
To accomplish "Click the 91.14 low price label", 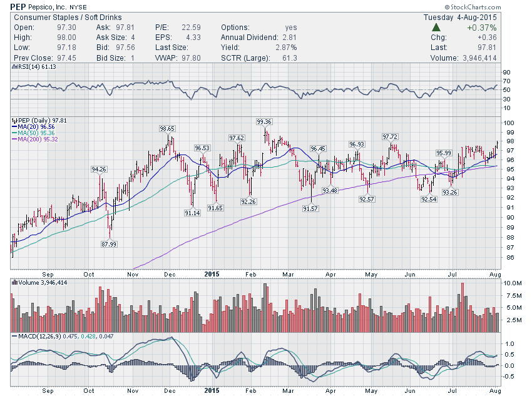I will coord(192,213).
